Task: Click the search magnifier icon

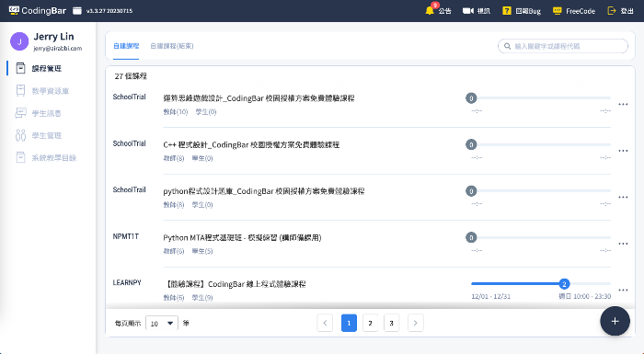Action: coord(508,46)
